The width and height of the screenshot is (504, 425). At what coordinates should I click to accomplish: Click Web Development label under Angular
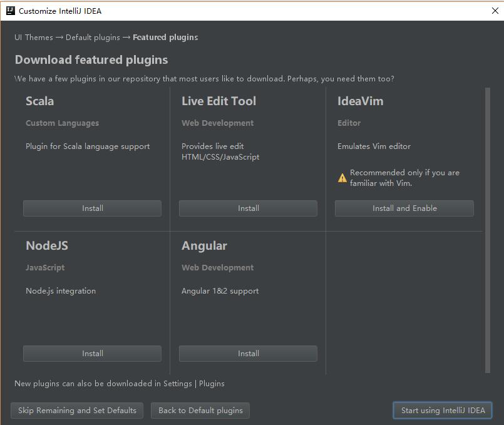[x=218, y=268]
